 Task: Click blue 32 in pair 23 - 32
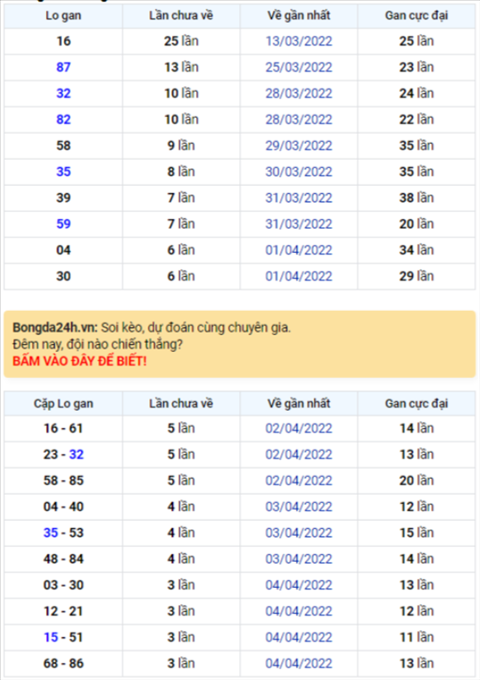(76, 454)
